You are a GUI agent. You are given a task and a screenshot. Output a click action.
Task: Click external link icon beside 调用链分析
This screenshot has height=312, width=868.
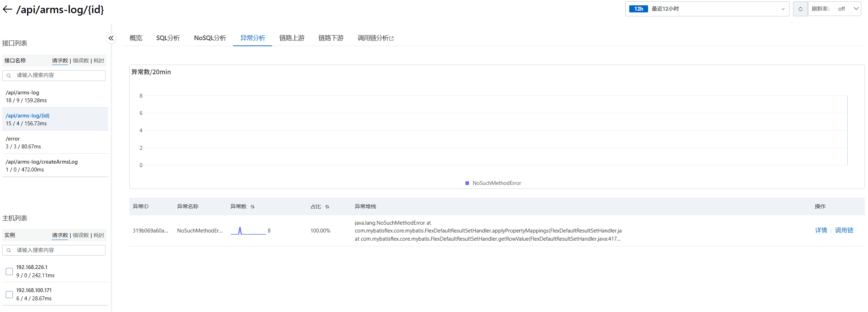pyautogui.click(x=392, y=38)
